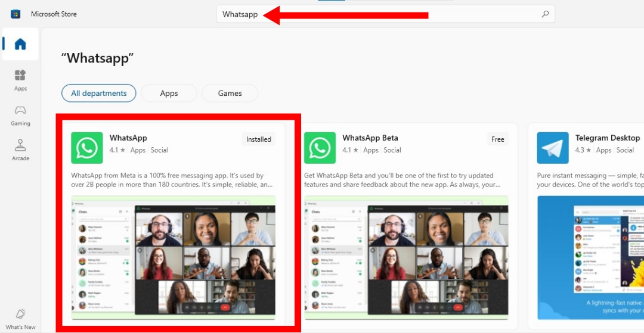Click WhatsApp from Meta description text
Screen dimensions: 644x333
pos(172,180)
